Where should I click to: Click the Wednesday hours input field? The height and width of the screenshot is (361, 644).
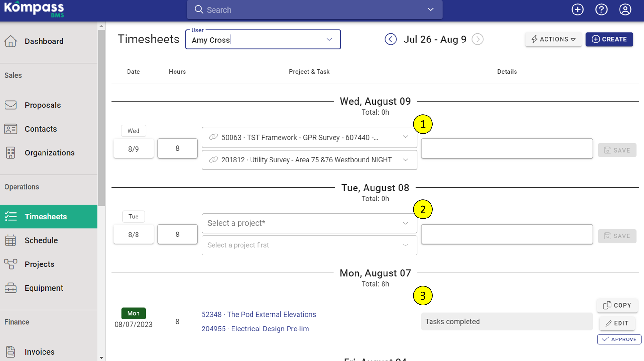[177, 148]
